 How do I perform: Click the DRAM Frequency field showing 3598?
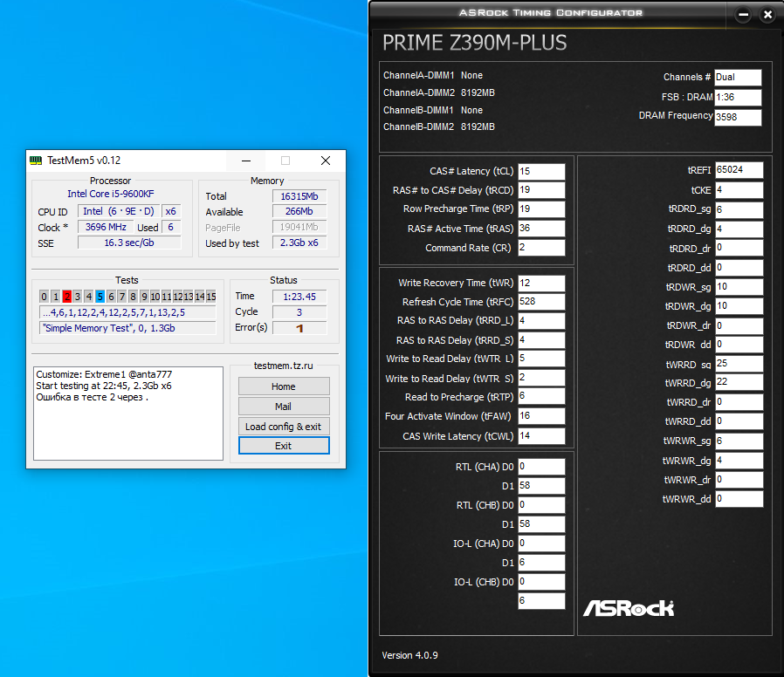click(x=738, y=118)
